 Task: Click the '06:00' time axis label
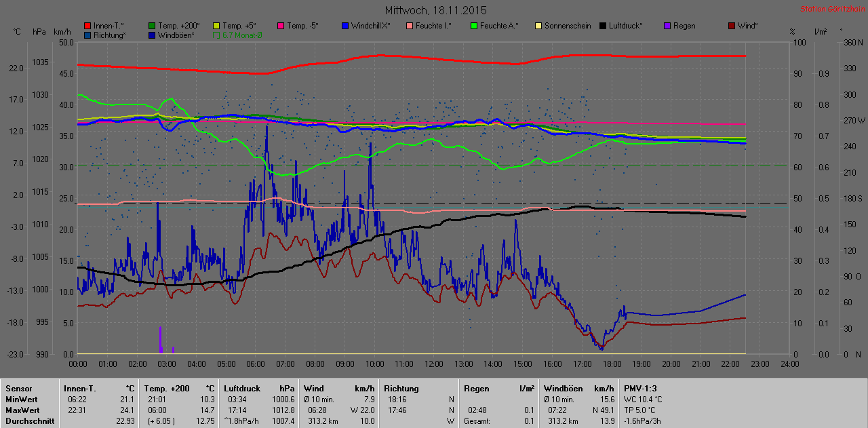(256, 364)
